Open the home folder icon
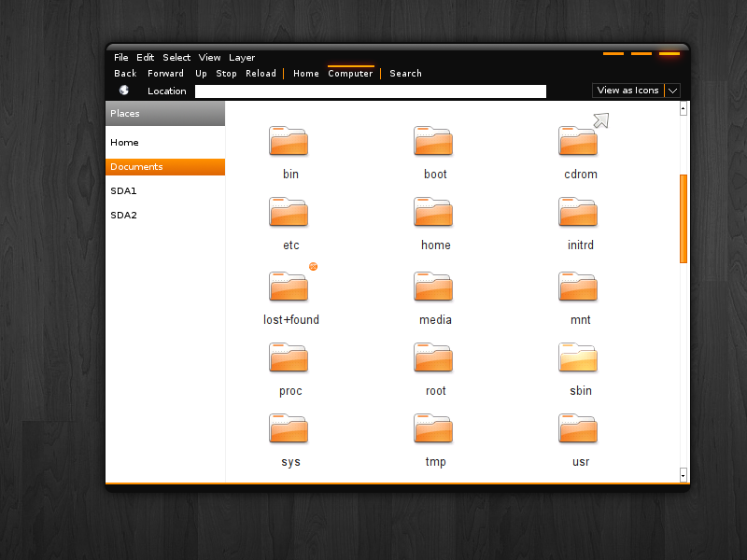Image resolution: width=747 pixels, height=560 pixels. coord(433,212)
